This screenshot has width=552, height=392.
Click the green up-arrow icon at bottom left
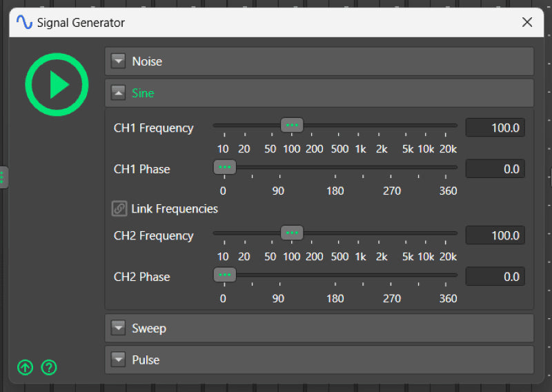(26, 367)
